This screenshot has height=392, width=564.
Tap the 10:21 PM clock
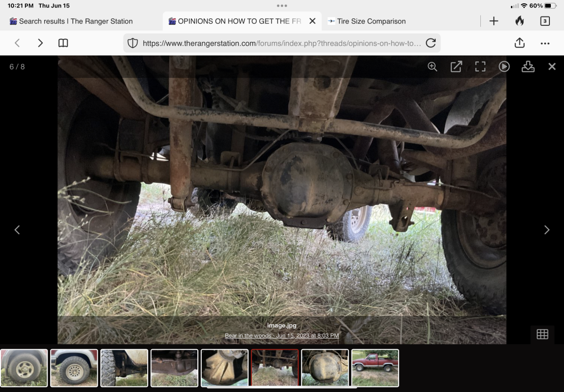click(20, 6)
